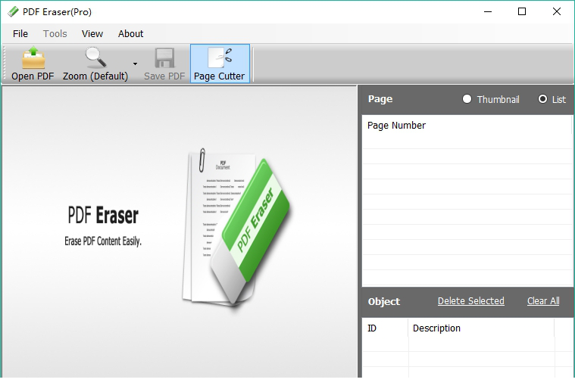Click the Clear All link
This screenshot has width=575, height=392.
pyautogui.click(x=543, y=300)
